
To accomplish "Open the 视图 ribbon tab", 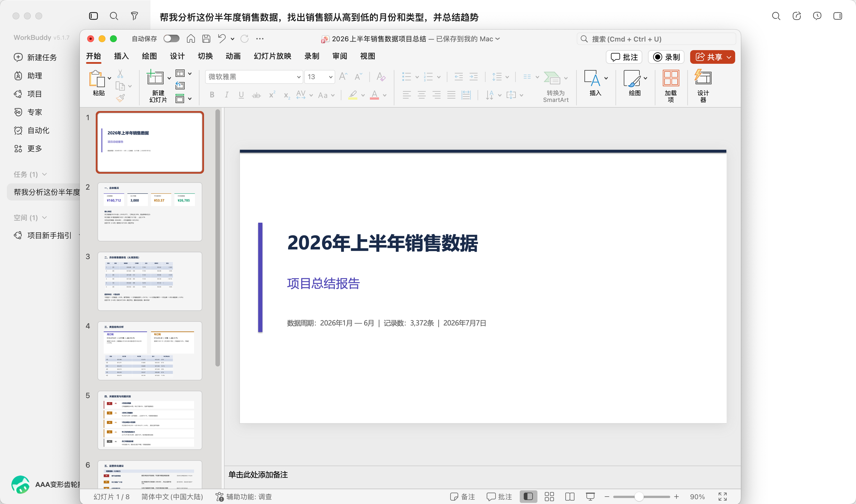I will tap(368, 56).
